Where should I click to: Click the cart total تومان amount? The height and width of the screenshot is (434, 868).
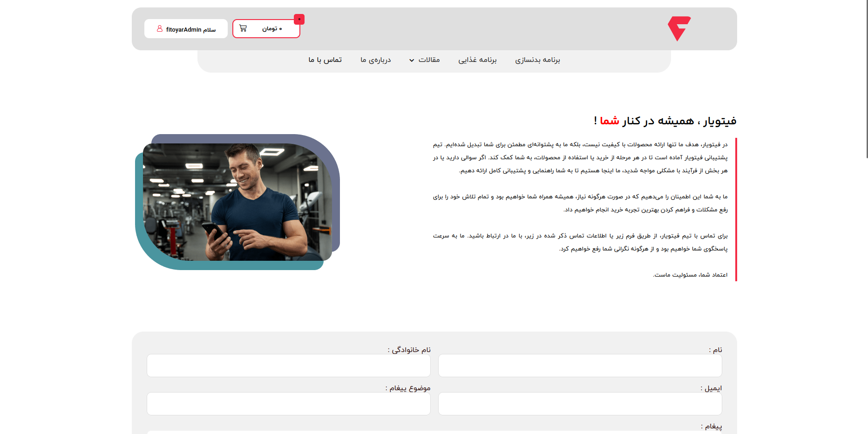272,29
